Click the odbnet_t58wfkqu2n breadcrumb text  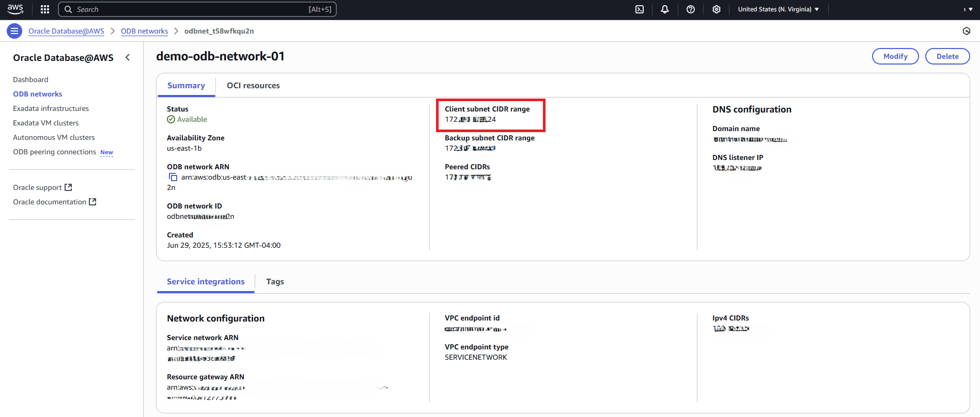point(219,31)
